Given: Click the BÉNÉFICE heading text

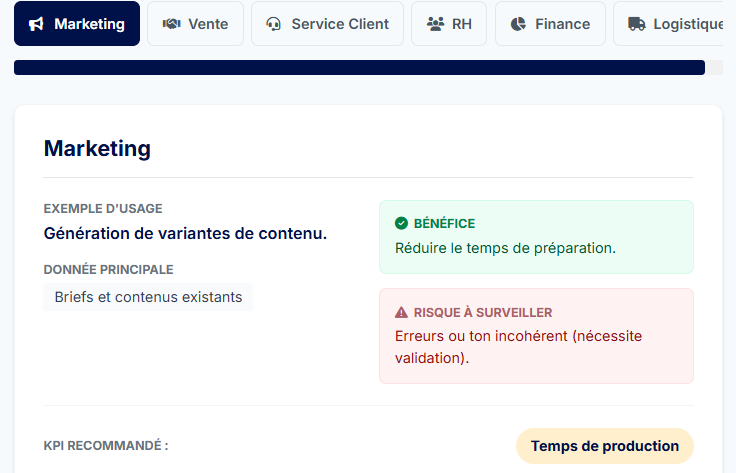Looking at the screenshot, I should pos(444,223).
